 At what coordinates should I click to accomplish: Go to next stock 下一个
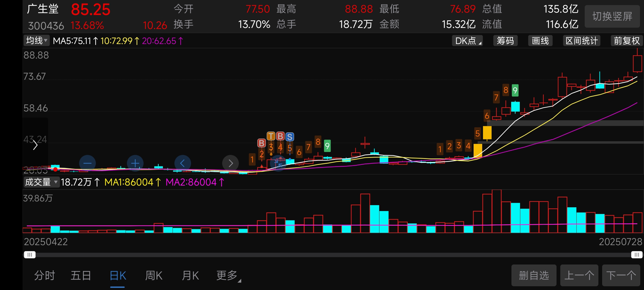click(621, 275)
